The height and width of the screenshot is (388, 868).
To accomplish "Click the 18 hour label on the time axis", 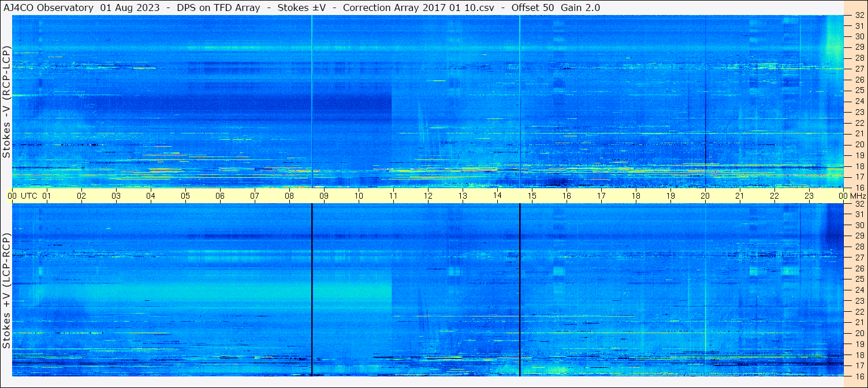I will pyautogui.click(x=636, y=196).
